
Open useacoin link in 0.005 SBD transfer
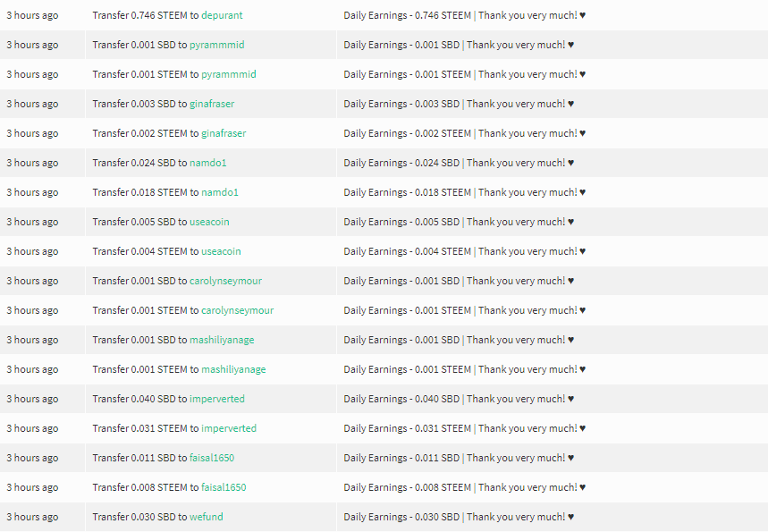tap(209, 222)
